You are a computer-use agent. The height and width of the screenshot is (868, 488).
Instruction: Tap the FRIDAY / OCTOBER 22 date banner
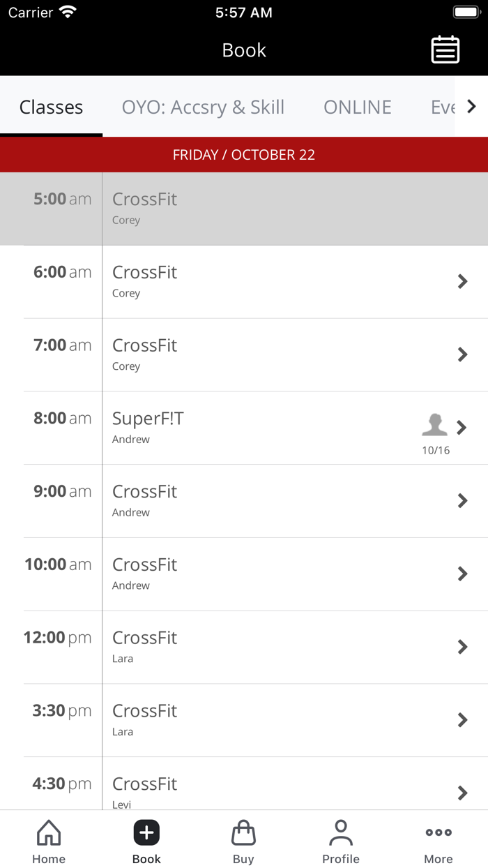(x=244, y=154)
